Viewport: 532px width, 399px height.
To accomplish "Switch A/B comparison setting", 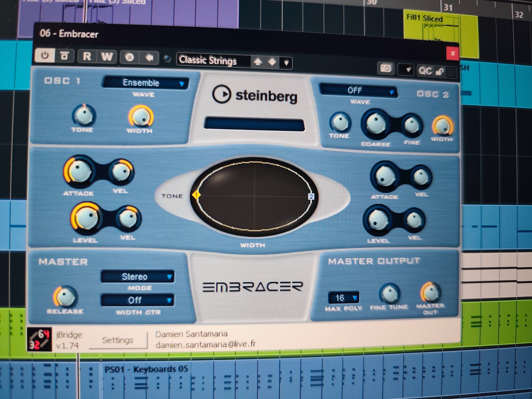I will [130, 58].
